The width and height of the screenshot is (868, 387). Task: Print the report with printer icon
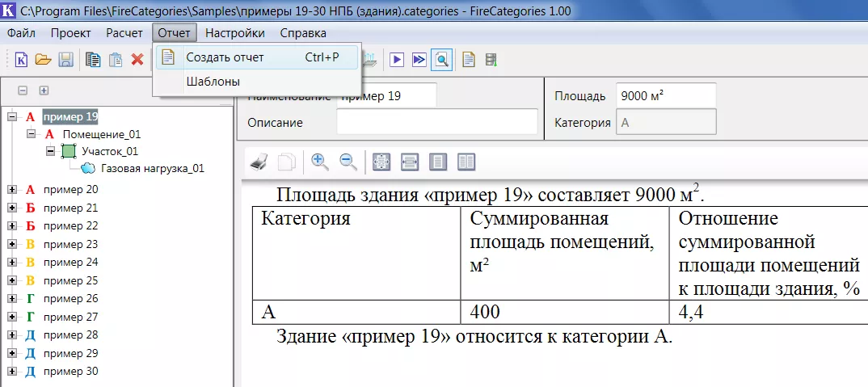tap(259, 162)
